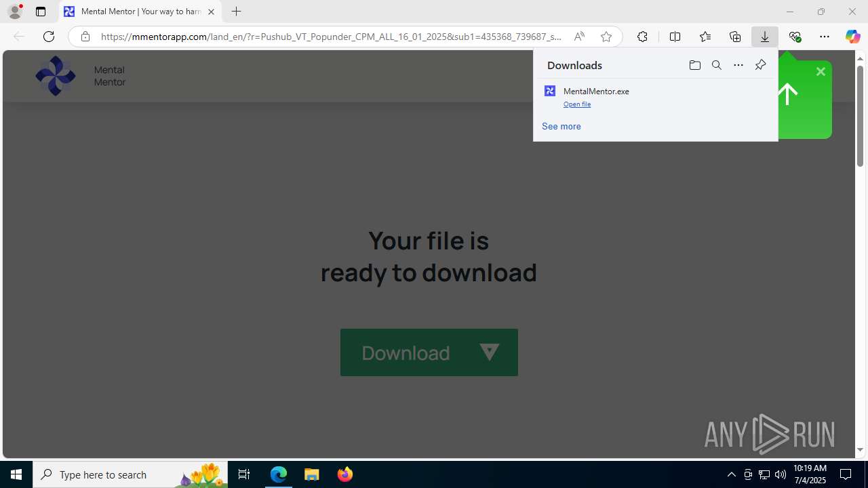This screenshot has height=488, width=868.
Task: Refresh the page
Action: coord(49,37)
